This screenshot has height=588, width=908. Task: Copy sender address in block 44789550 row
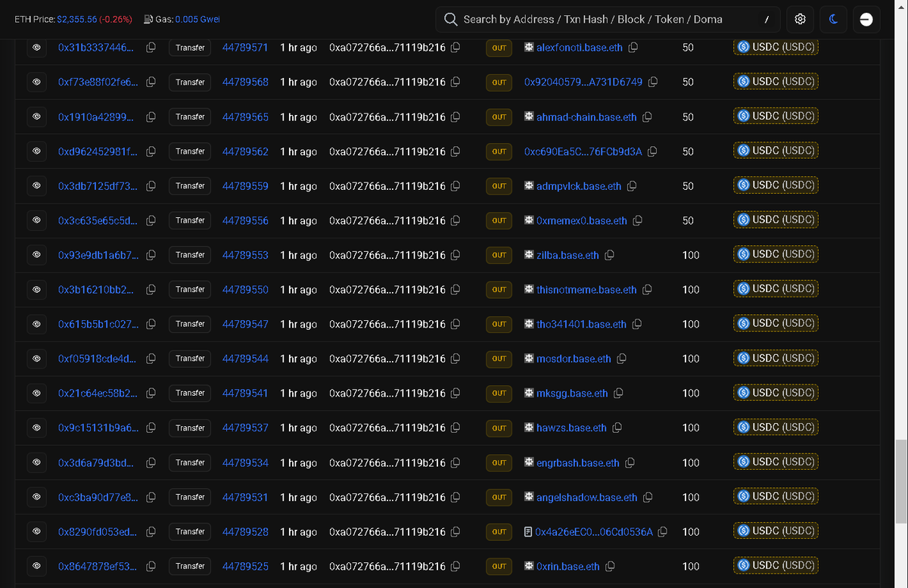click(456, 290)
